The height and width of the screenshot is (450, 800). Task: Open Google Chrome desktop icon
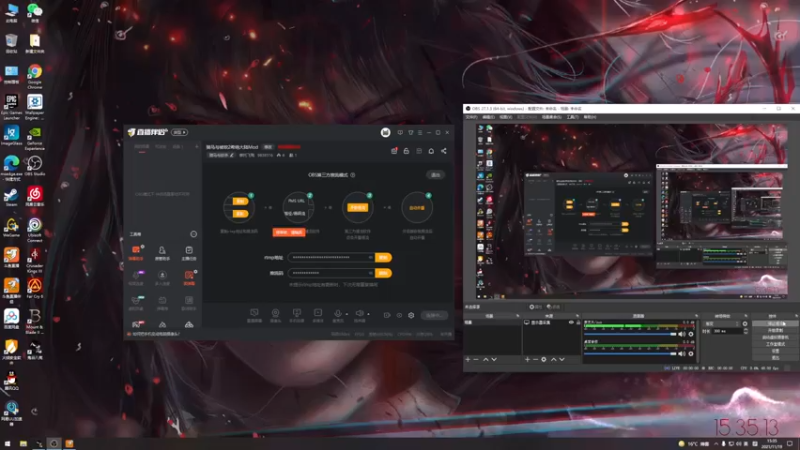click(35, 76)
